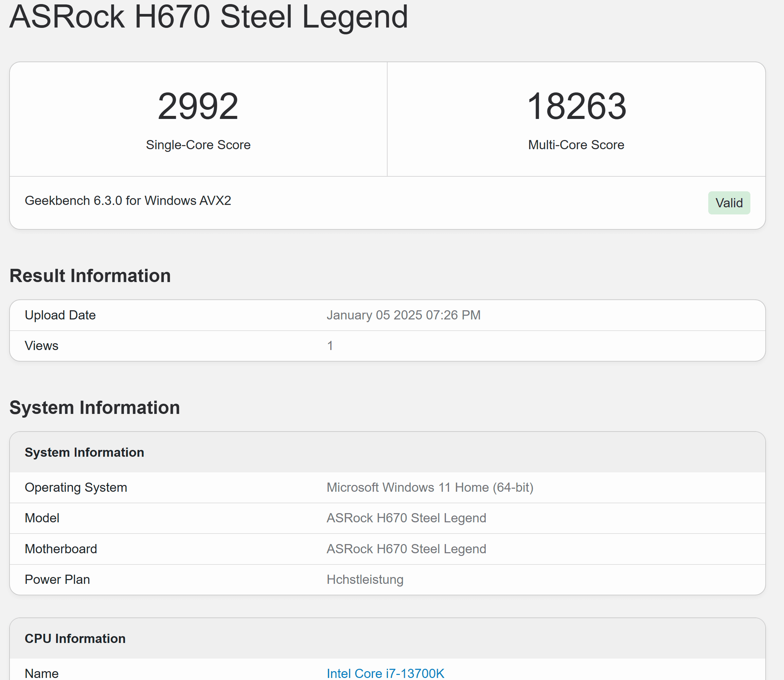Click the System Information table header
This screenshot has height=680, width=784.
click(x=84, y=452)
